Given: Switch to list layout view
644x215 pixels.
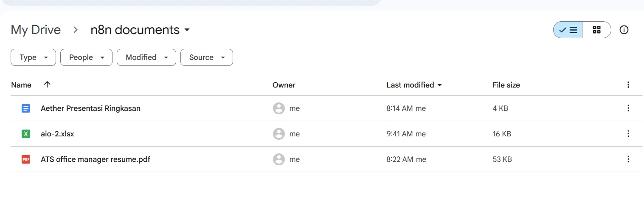Looking at the screenshot, I should 568,30.
